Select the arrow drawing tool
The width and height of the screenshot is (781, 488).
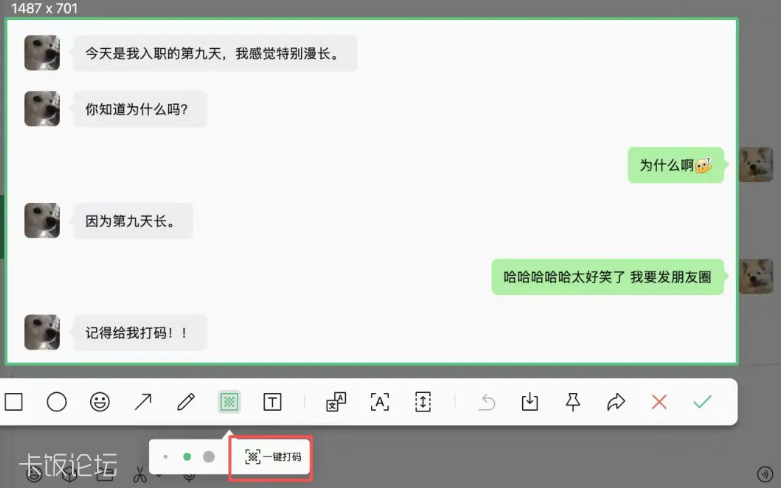pos(143,402)
